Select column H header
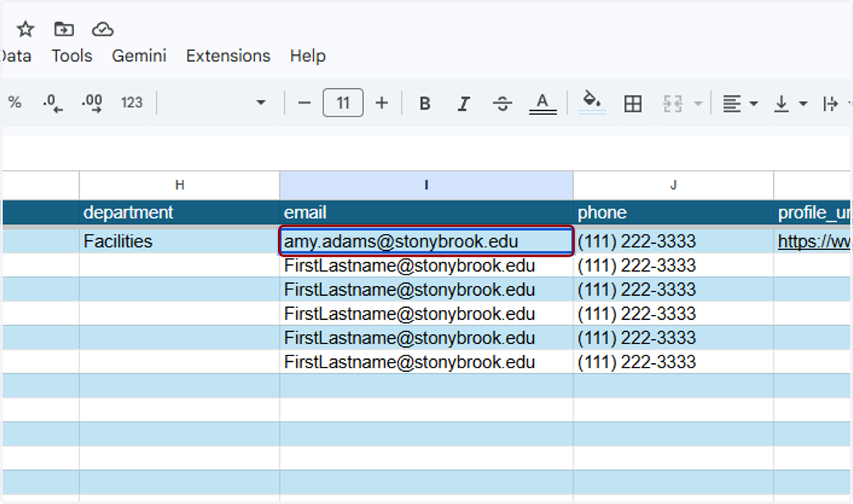The image size is (853, 504). pos(180,185)
